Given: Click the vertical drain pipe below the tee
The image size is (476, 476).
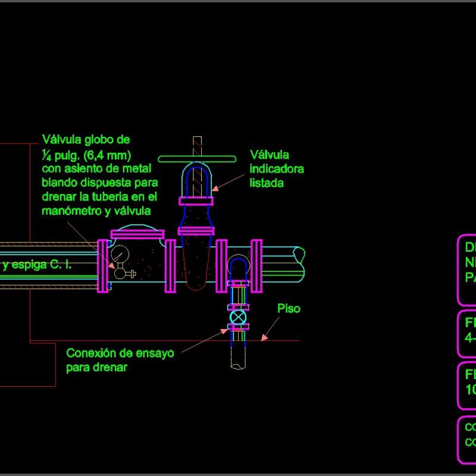Looking at the screenshot, I should [x=237, y=357].
